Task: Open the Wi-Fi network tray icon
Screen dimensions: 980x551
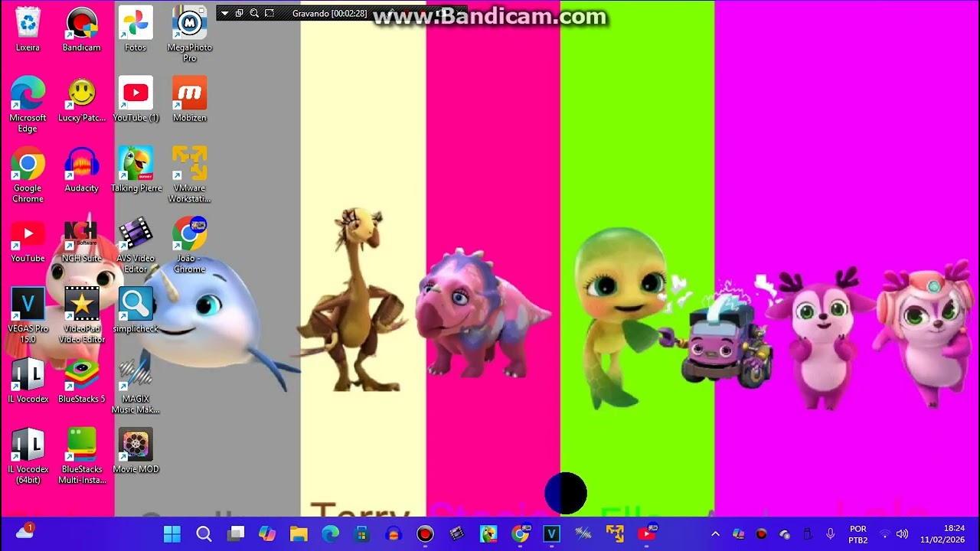Action: (885, 534)
